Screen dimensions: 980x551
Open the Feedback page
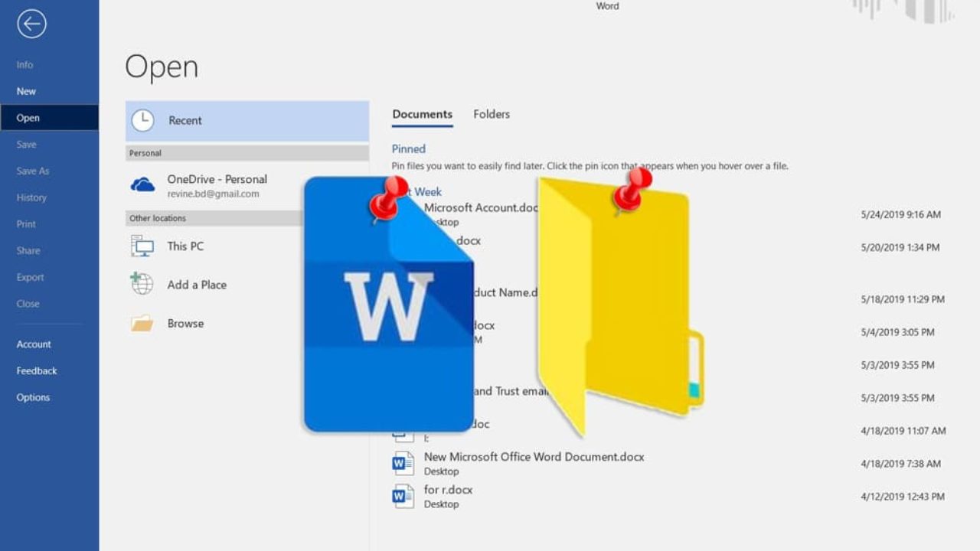pyautogui.click(x=37, y=371)
